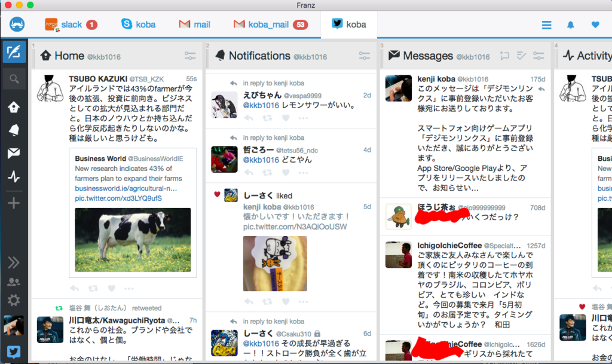Image resolution: width=612 pixels, height=364 pixels.
Task: Compose new message in Messages column
Action: click(504, 56)
